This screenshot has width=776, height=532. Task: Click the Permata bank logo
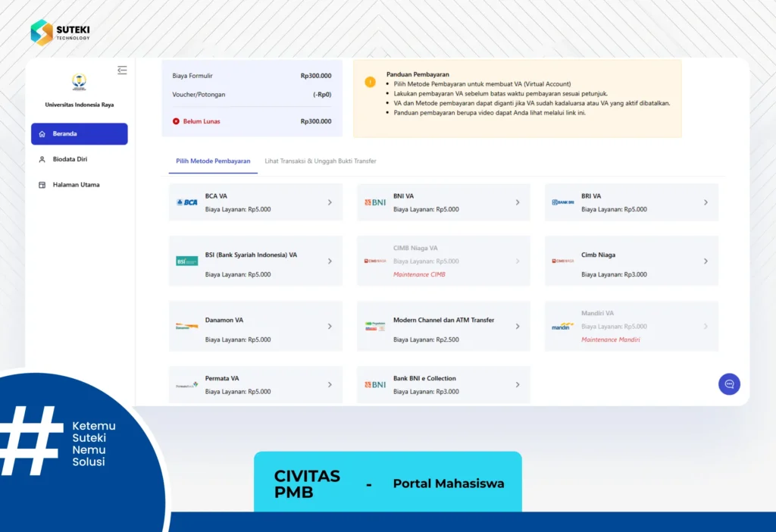[187, 384]
